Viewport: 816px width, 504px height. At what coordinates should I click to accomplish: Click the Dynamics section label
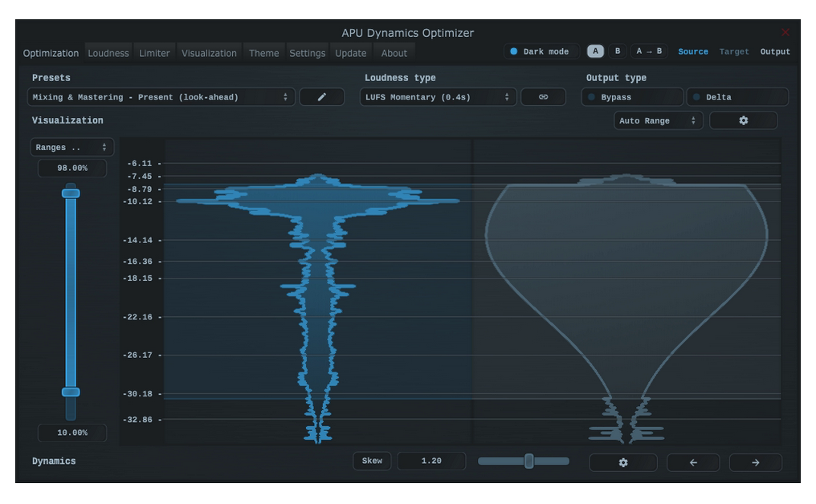(54, 461)
